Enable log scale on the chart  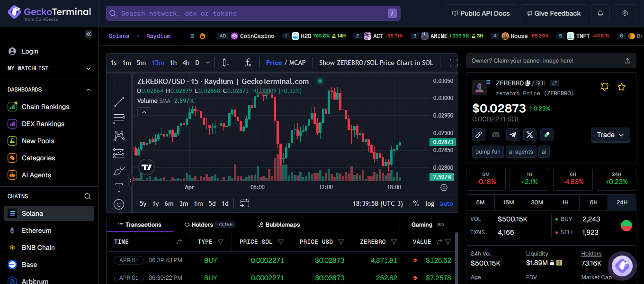coord(429,203)
